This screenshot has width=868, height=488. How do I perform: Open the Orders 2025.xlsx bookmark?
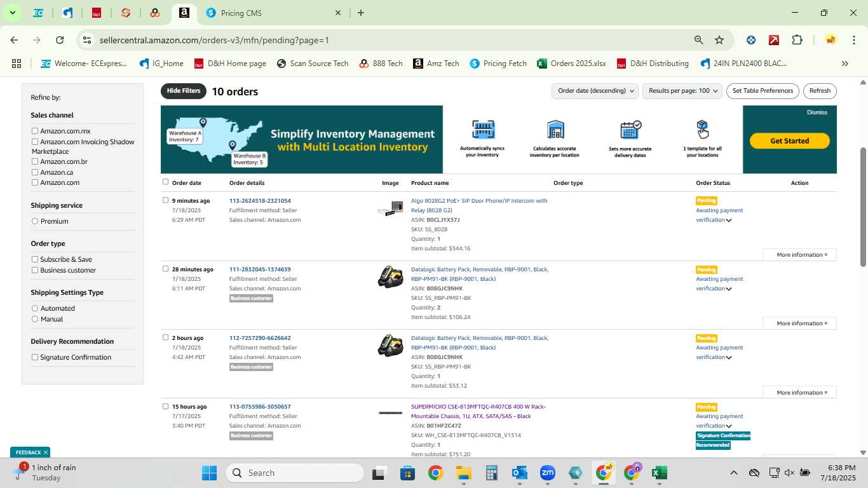[x=571, y=64]
